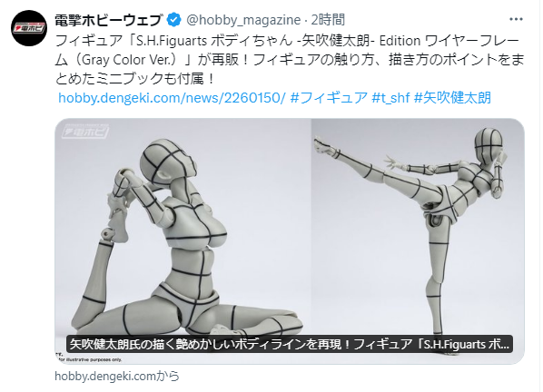The height and width of the screenshot is (392, 543).
Task: Click the illustrative purposes only note
Action: pos(89,360)
